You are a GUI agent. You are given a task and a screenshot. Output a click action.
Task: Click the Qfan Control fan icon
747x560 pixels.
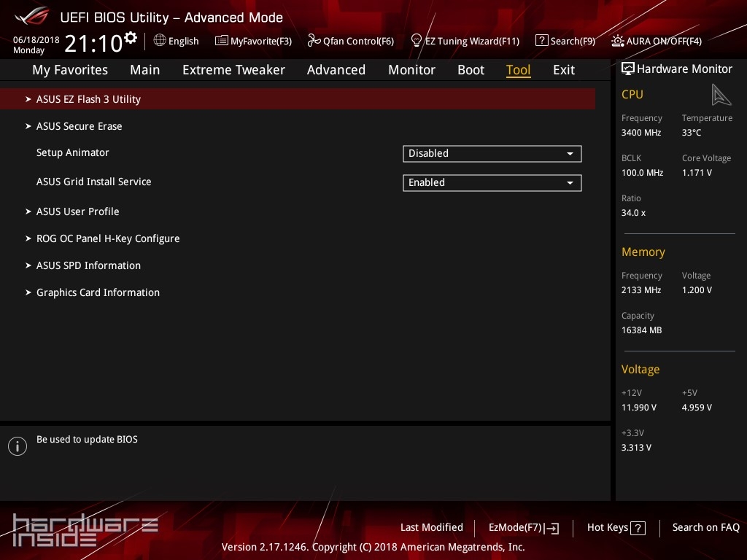[x=314, y=41]
